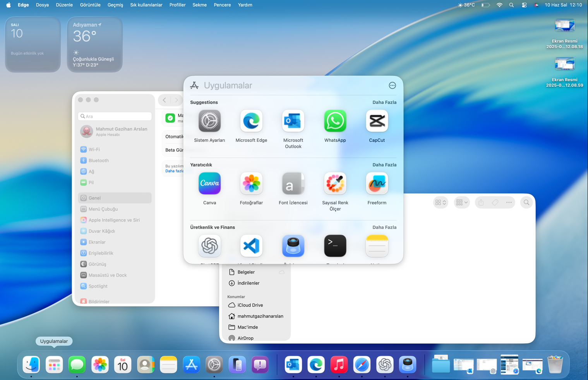Launch WhatsApp from Suggestions
Viewport: 588px width, 380px height.
(x=335, y=121)
